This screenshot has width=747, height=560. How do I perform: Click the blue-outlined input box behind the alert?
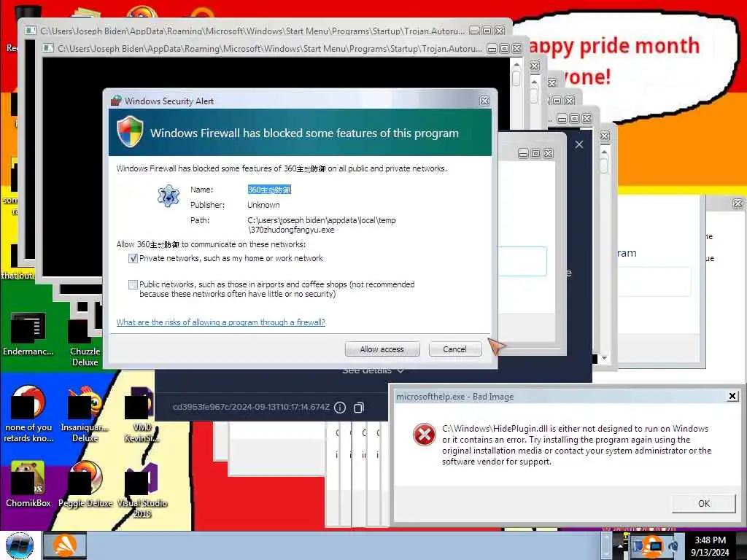pyautogui.click(x=522, y=261)
